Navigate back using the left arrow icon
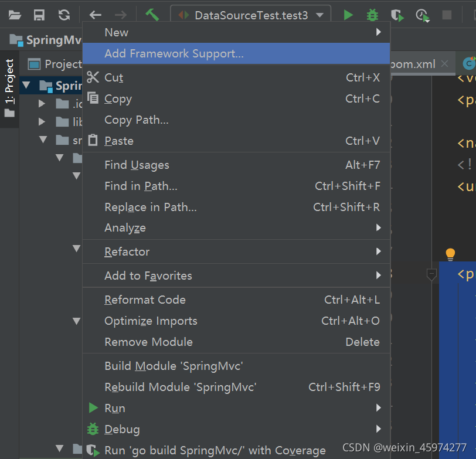Viewport: 476px width, 459px height. pyautogui.click(x=95, y=15)
